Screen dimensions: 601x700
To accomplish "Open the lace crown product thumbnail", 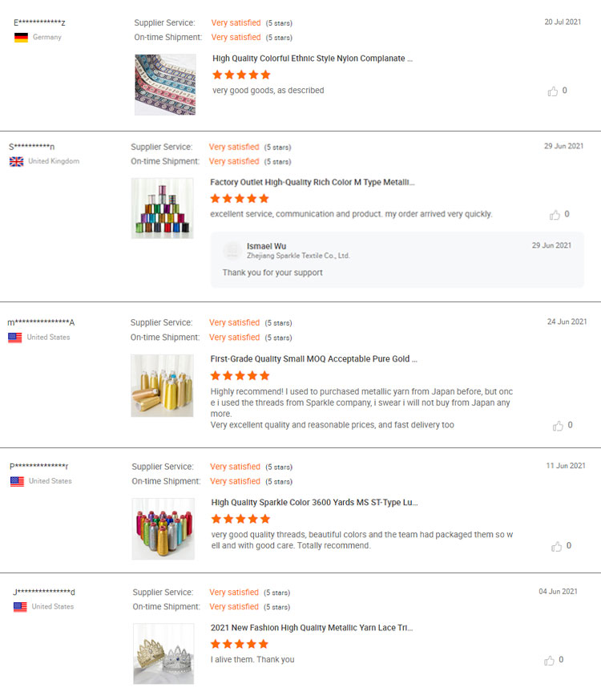I will click(163, 653).
